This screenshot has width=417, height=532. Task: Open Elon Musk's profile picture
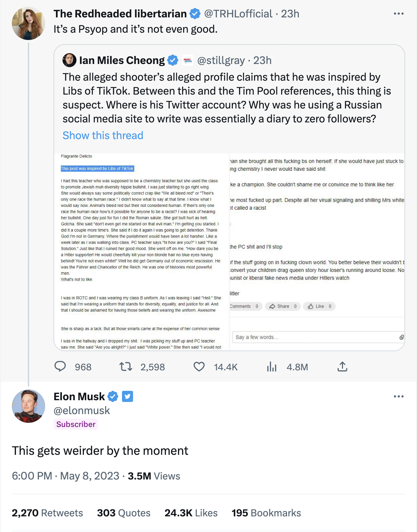coord(28,406)
